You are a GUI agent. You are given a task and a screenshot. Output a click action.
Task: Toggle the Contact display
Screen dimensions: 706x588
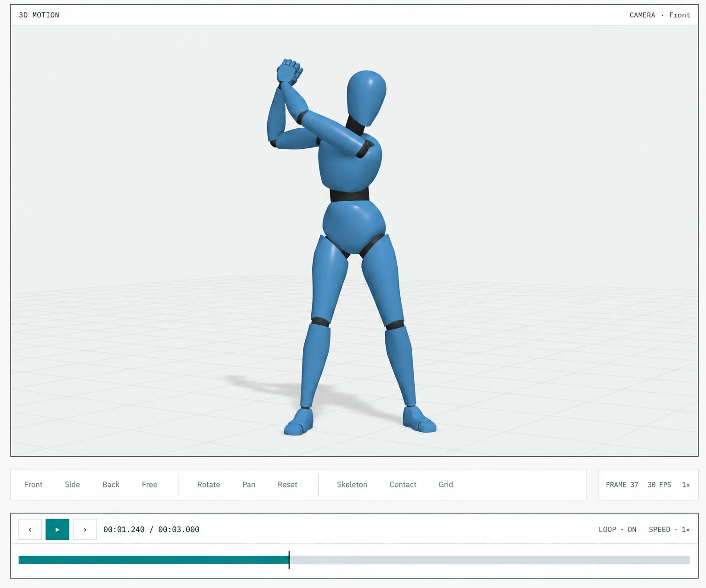point(403,485)
